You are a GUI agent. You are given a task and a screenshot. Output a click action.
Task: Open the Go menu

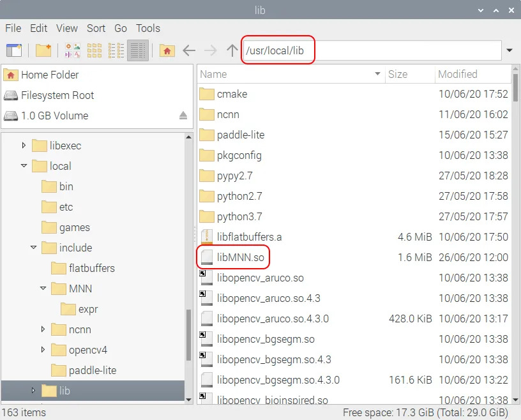tap(121, 28)
